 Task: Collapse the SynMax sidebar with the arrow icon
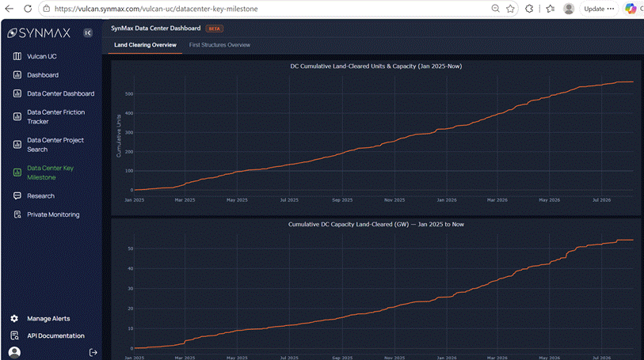tap(88, 32)
